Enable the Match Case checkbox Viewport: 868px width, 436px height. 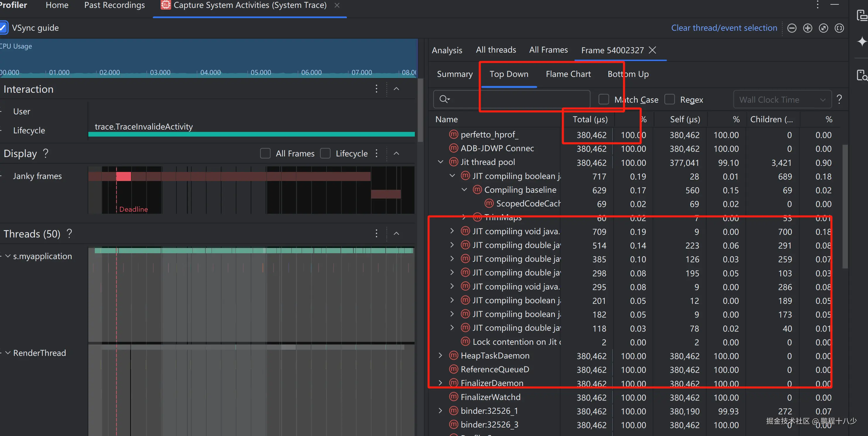click(603, 99)
